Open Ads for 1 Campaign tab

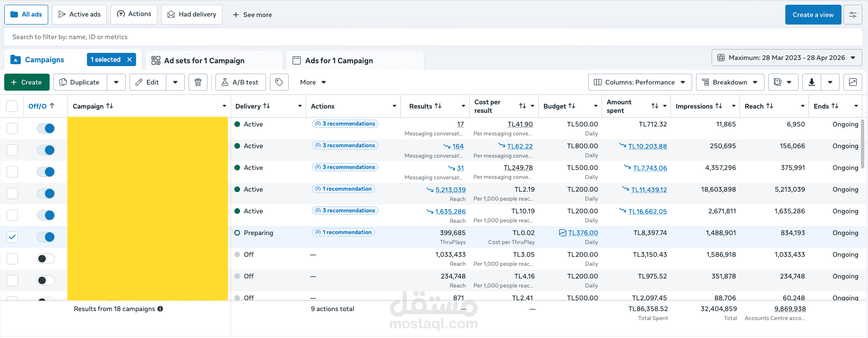pyautogui.click(x=355, y=60)
